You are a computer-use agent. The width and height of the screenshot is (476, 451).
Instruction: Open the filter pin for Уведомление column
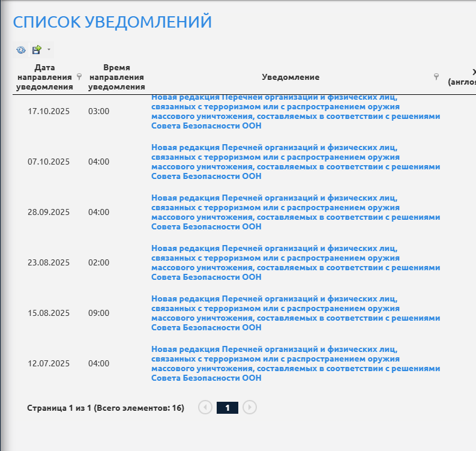tap(436, 77)
